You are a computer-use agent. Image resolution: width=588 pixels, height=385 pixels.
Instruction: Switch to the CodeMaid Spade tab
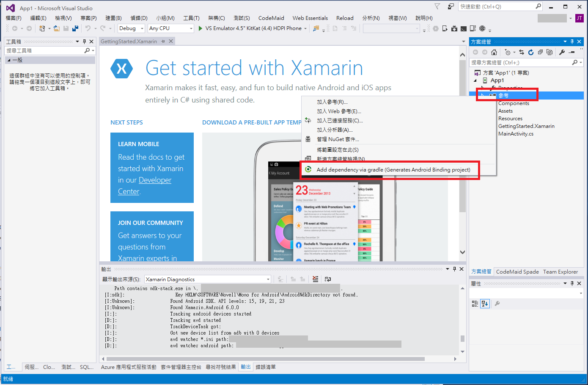click(x=517, y=272)
